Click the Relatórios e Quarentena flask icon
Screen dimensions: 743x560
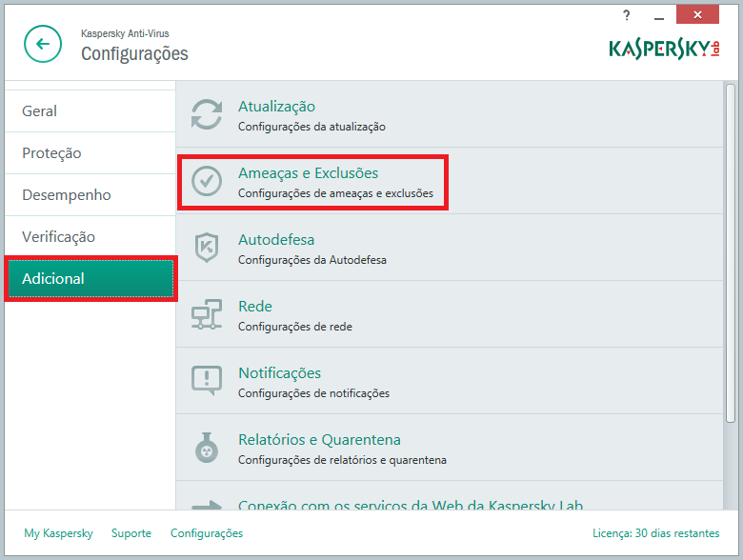[207, 448]
